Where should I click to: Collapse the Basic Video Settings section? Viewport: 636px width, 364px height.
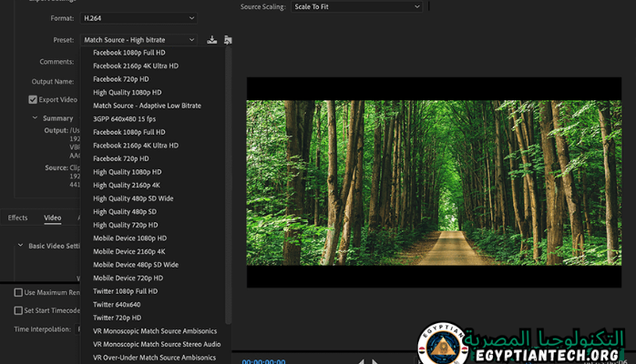pyautogui.click(x=20, y=246)
